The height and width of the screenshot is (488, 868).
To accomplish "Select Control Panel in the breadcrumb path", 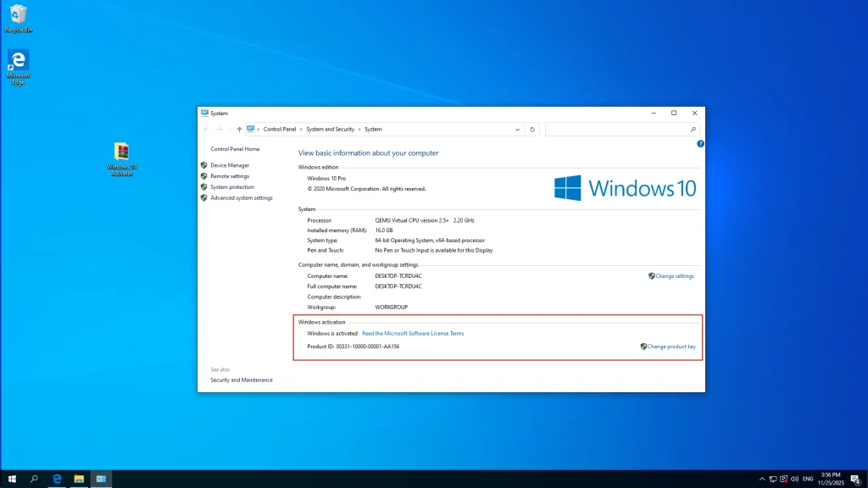I will 279,129.
